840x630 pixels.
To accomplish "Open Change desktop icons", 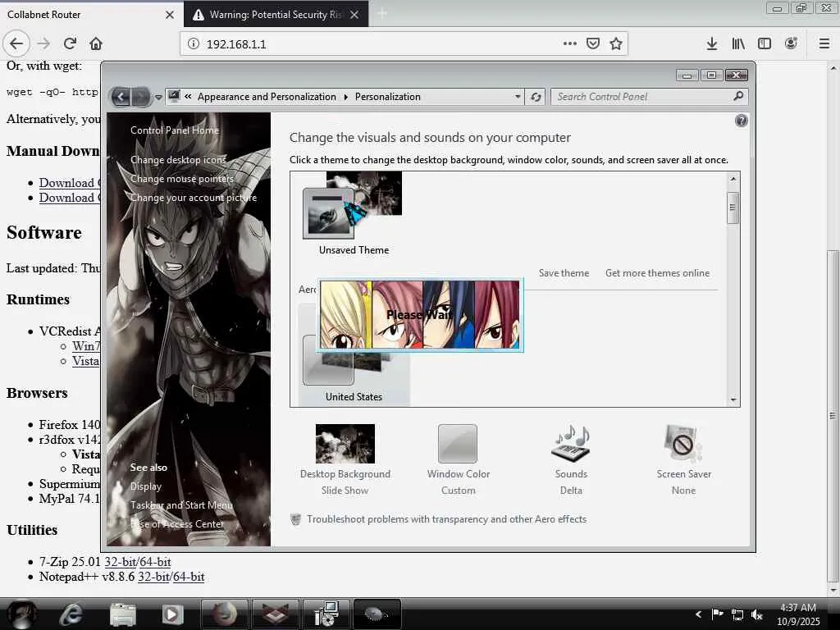I will pyautogui.click(x=178, y=160).
